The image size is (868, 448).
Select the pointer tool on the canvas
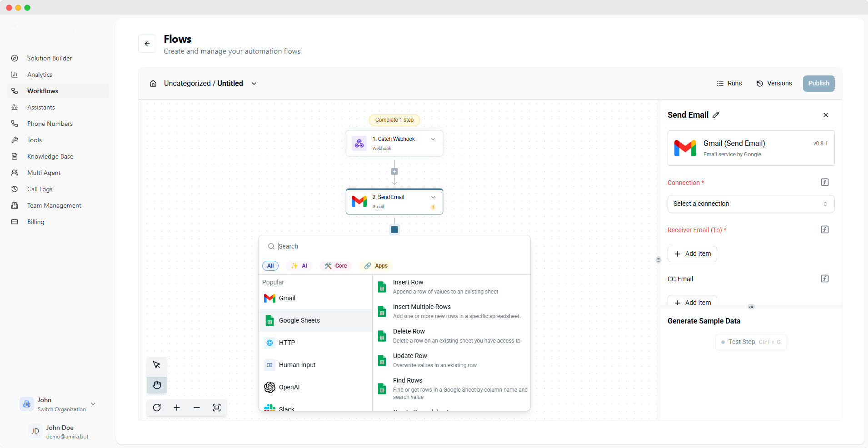click(156, 365)
